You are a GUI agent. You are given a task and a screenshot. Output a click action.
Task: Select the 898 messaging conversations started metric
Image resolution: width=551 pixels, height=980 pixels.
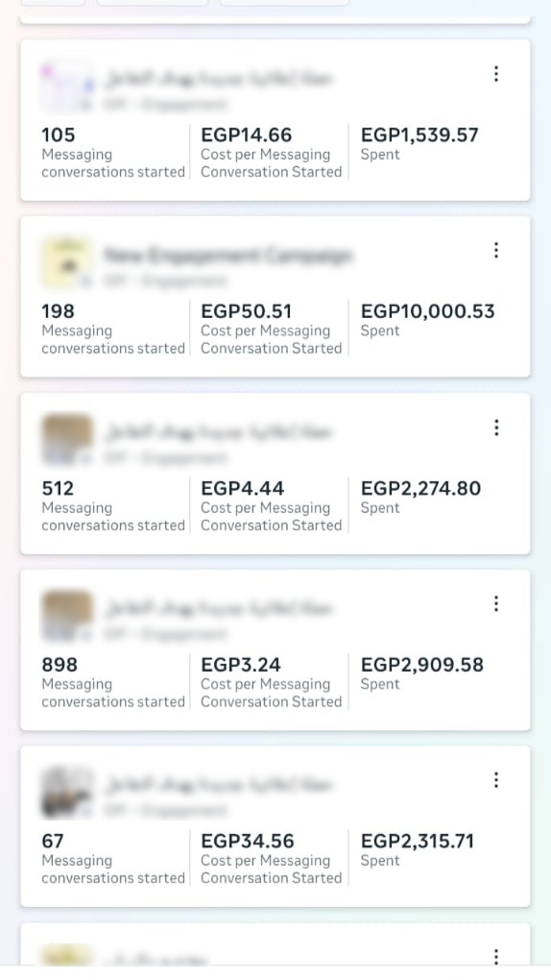tap(113, 682)
